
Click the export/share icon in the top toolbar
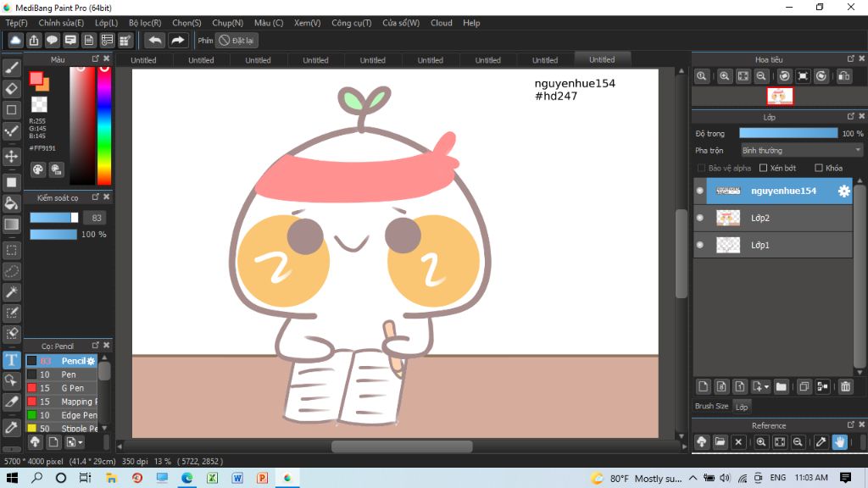pyautogui.click(x=34, y=41)
